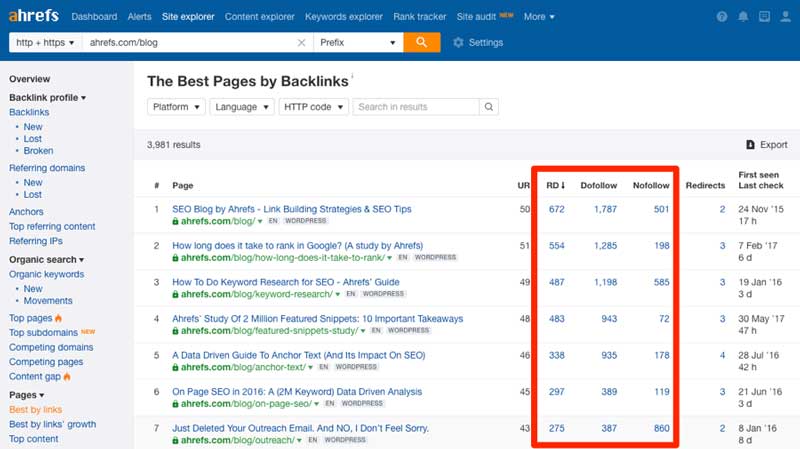Open Best by links

point(36,410)
